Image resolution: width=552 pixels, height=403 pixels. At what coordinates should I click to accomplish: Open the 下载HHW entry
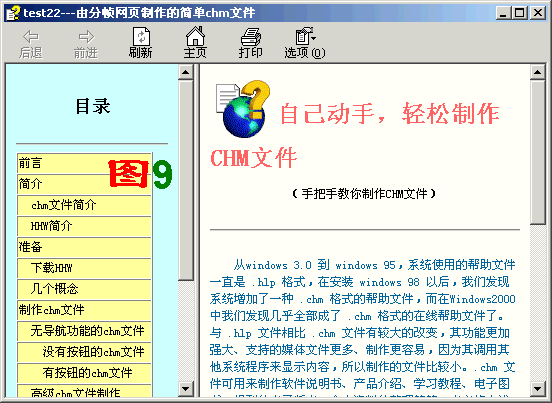coord(84,268)
